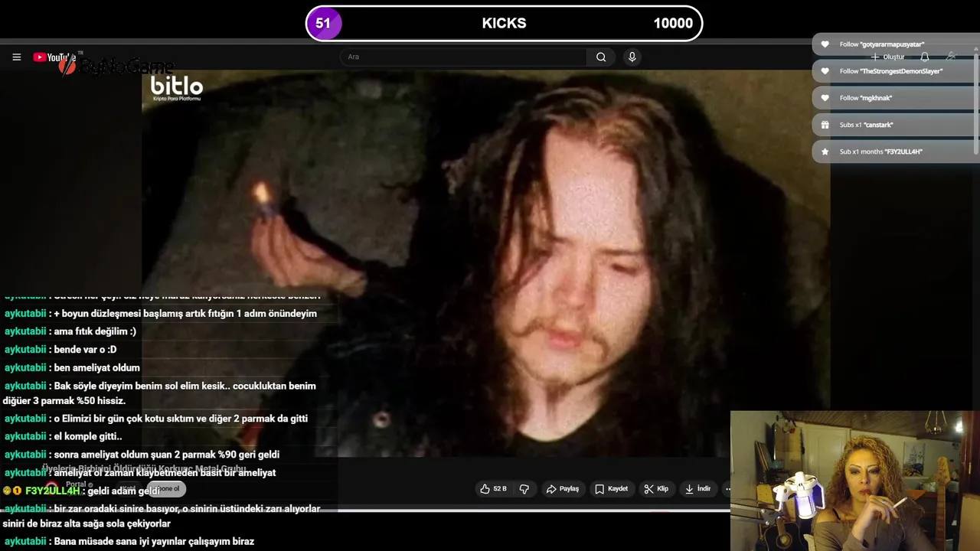
Task: Go to YouTube home via logo
Action: [54, 57]
